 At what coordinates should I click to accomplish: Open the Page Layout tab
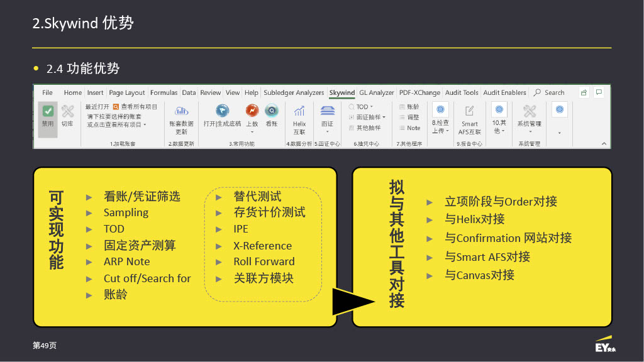(x=127, y=93)
